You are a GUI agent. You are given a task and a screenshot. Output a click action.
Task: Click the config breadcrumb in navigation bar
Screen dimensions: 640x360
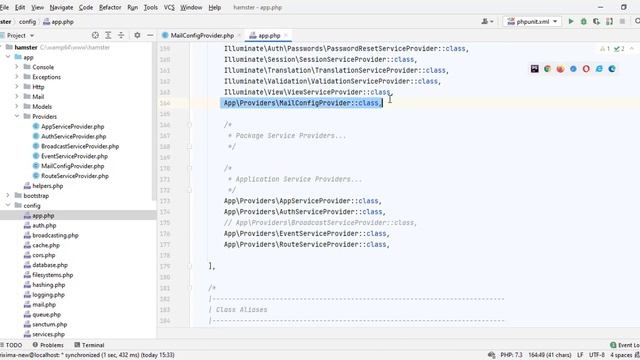[27, 22]
